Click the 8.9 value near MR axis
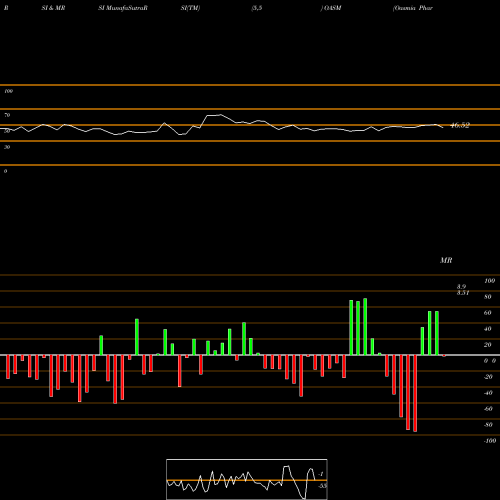 (461, 287)
